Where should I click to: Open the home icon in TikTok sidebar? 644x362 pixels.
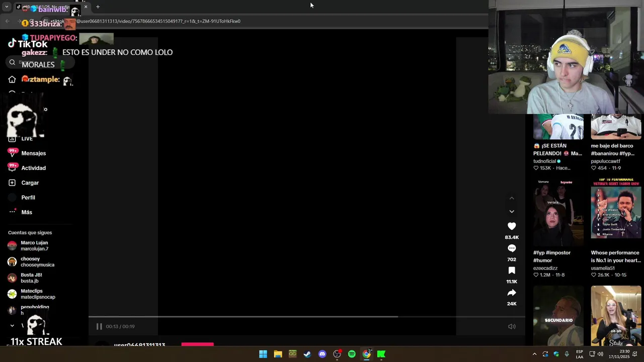click(x=12, y=79)
